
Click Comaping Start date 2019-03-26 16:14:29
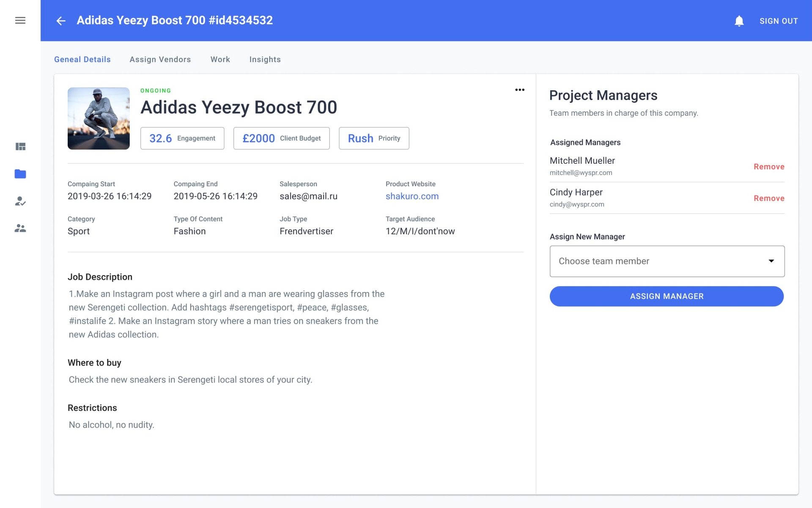[110, 196]
